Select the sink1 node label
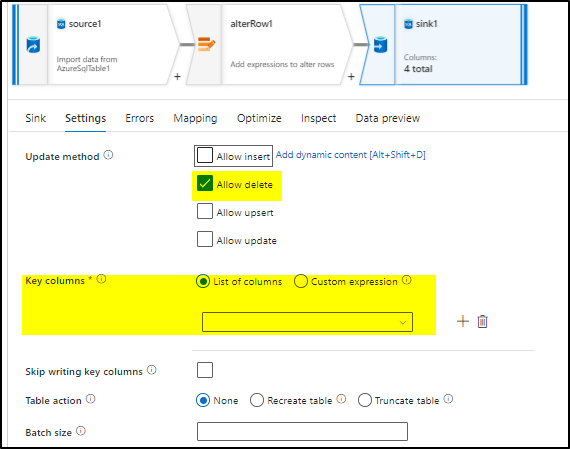The width and height of the screenshot is (570, 449). 426,24
